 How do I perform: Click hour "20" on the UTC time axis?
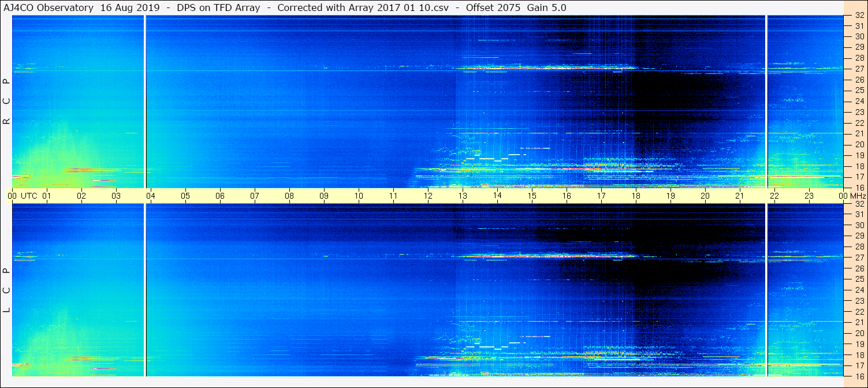705,196
